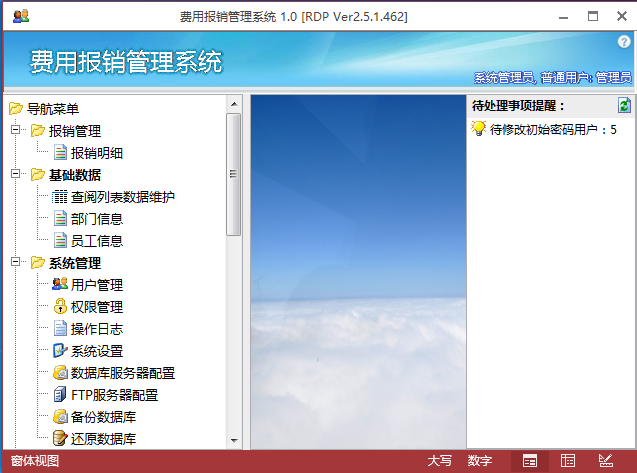The image size is (637, 473).
Task: Click the FTP服务器配置 server icon
Action: click(60, 394)
